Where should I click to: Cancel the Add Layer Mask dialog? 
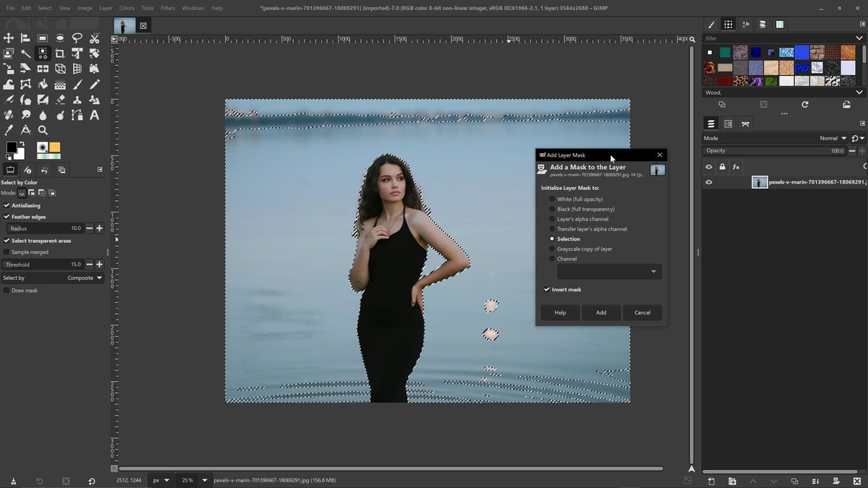point(642,312)
